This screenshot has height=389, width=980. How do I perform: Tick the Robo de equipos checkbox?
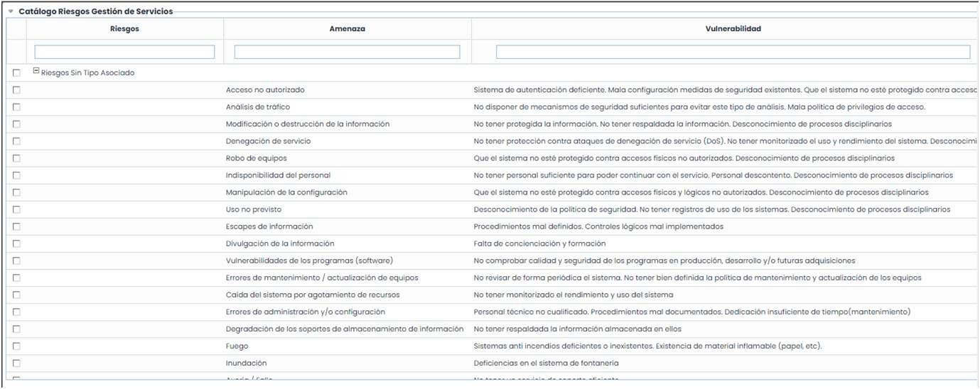tap(16, 158)
